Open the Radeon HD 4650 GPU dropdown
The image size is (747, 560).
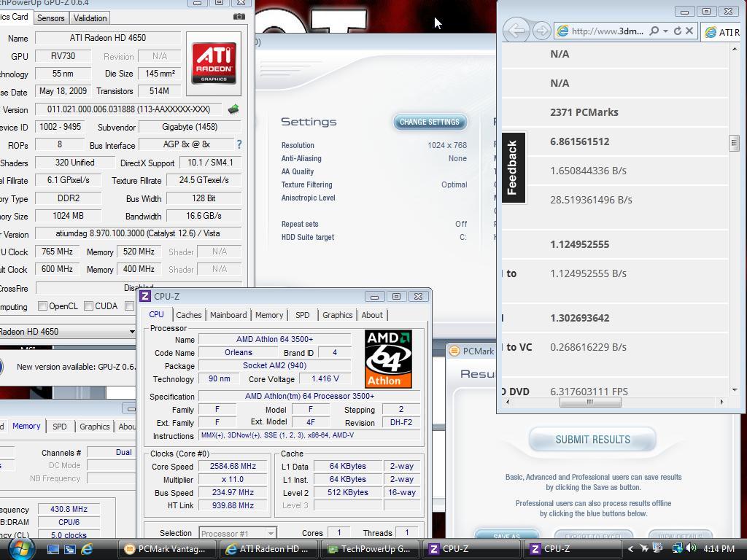pos(132,332)
